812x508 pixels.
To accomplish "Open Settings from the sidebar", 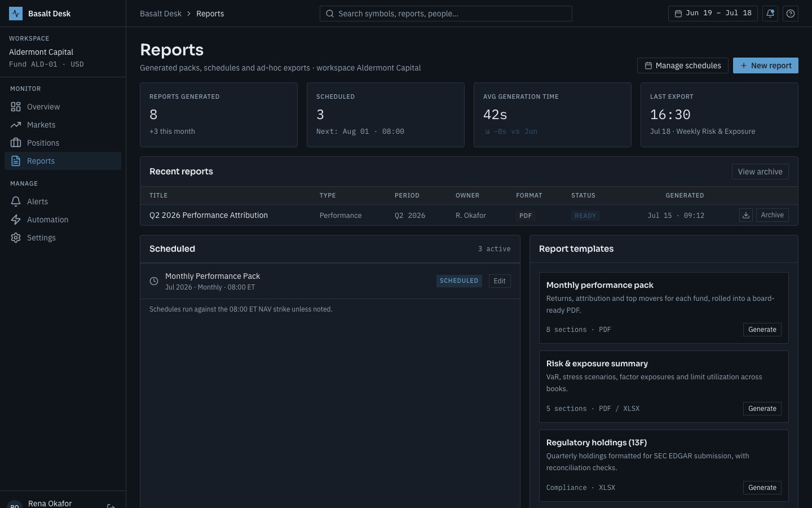I will 63,238.
